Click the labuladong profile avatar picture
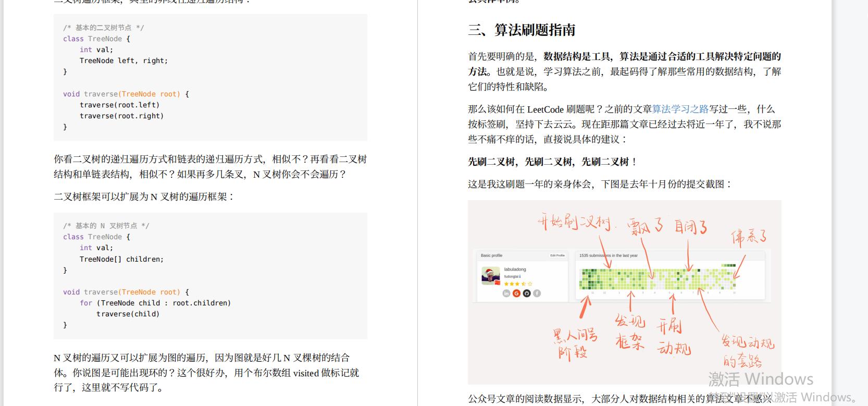 (x=491, y=276)
